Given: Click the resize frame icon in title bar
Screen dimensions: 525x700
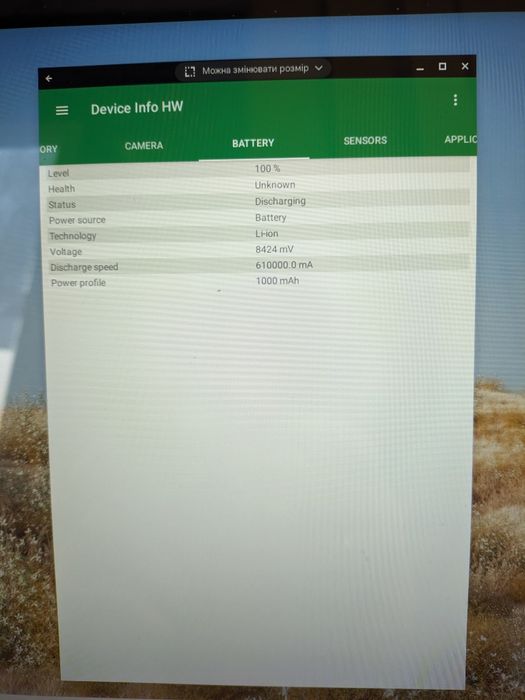Looking at the screenshot, I should coord(190,72).
